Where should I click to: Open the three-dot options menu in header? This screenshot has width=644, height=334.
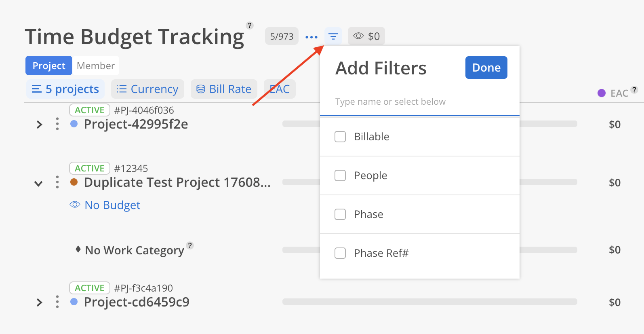(311, 37)
